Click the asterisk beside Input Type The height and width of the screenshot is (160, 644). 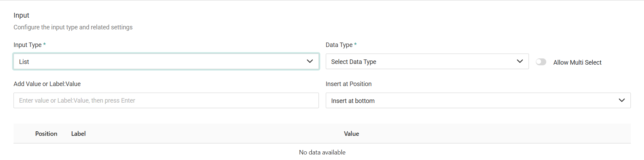point(44,45)
